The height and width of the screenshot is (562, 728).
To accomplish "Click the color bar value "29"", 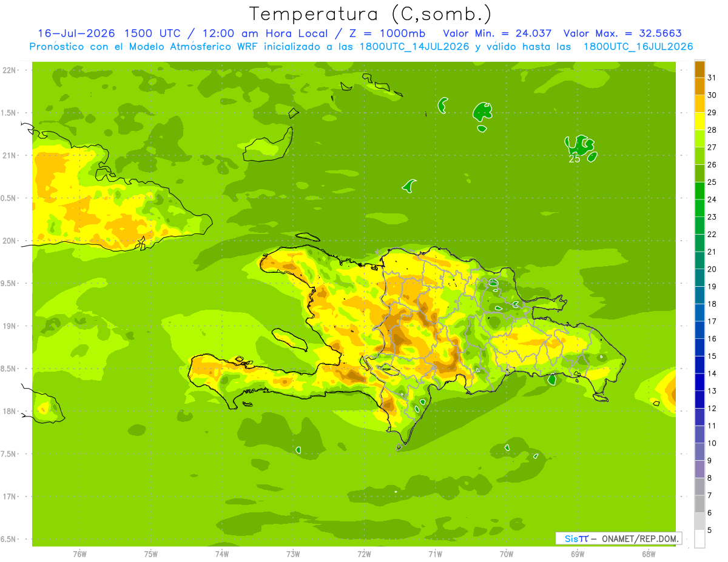I will pos(712,112).
